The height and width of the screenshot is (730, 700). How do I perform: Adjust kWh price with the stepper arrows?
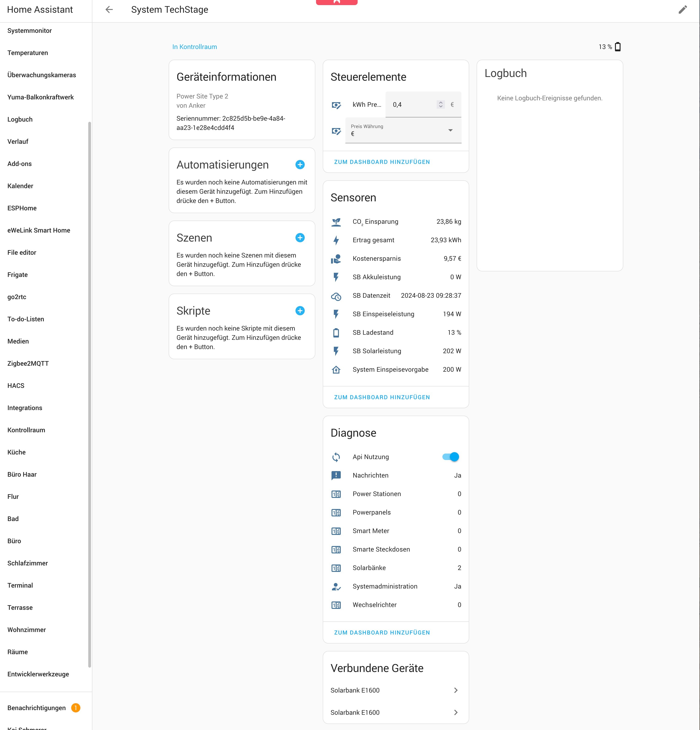[441, 105]
